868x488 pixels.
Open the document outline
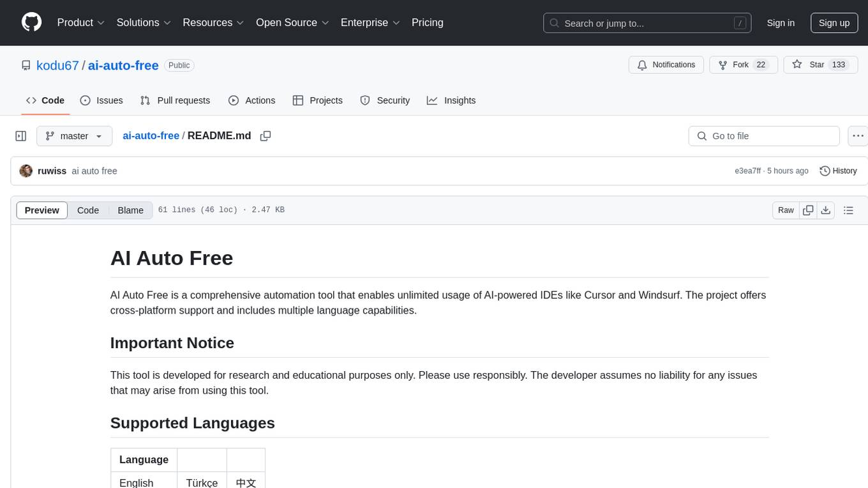pyautogui.click(x=848, y=210)
